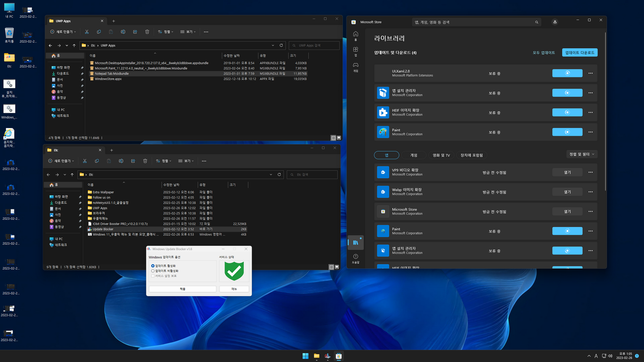Screen dimensions: 644x362
Task: Click Cut icon in UWP Apps window toolbar
Action: click(x=87, y=32)
